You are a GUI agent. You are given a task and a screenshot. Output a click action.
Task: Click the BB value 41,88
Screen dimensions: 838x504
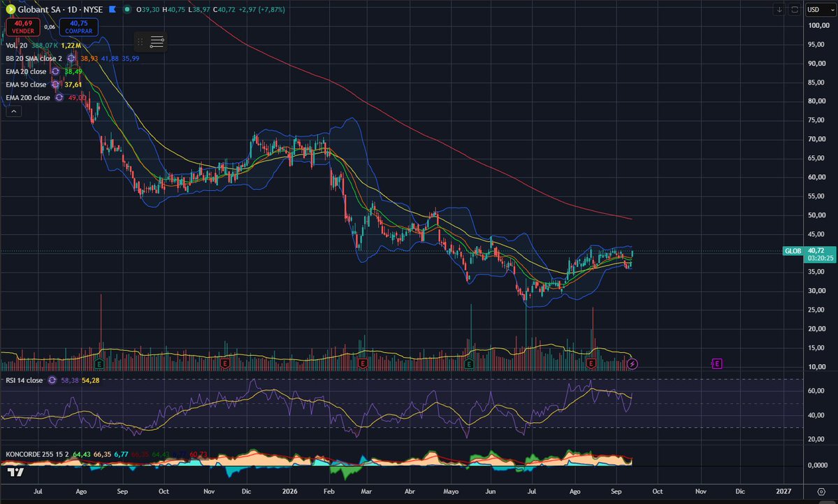pos(110,58)
